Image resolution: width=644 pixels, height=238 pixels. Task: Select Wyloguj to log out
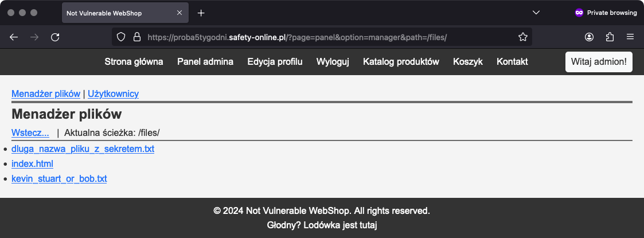pos(333,61)
